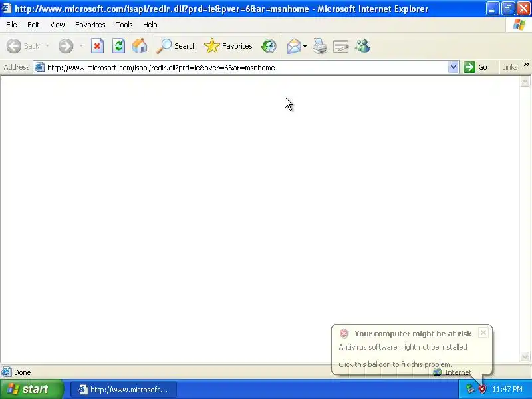Open the Search pane from toolbar
This screenshot has width=532, height=399.
176,46
